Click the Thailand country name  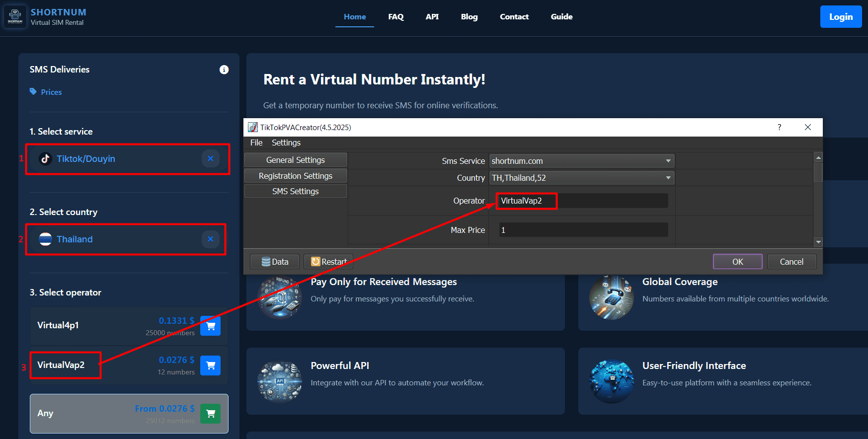pos(75,239)
